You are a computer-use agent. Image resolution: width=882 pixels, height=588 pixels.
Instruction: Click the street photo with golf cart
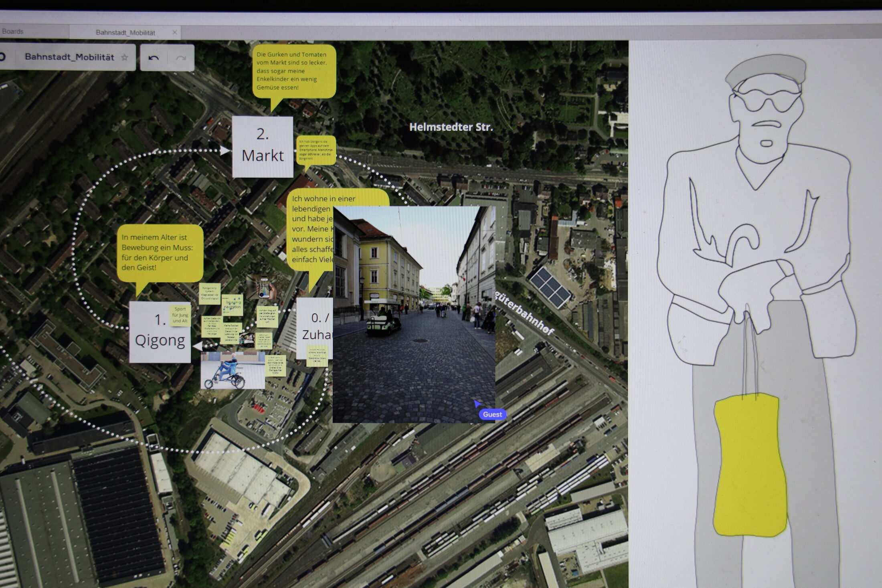tap(414, 314)
